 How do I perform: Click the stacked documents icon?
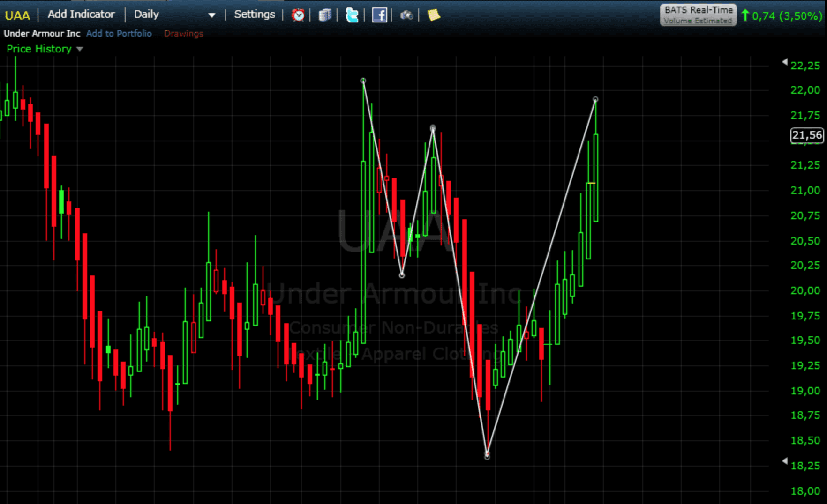(325, 15)
